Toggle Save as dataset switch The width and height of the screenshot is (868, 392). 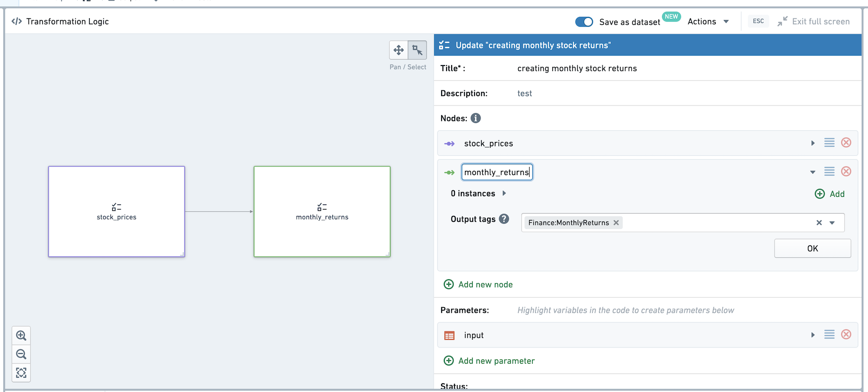(x=584, y=22)
